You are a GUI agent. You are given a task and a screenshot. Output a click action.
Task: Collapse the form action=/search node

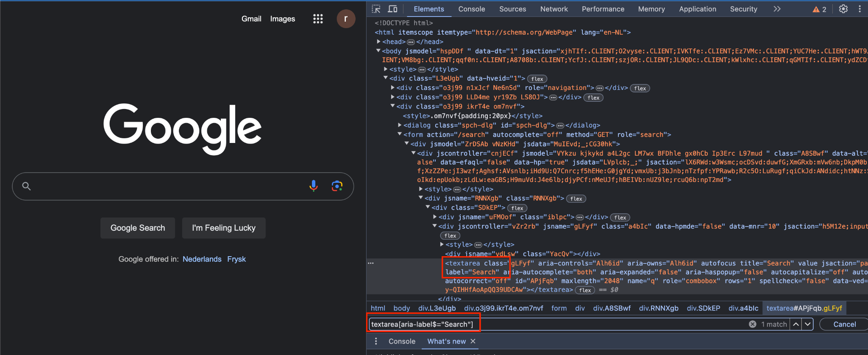click(400, 134)
